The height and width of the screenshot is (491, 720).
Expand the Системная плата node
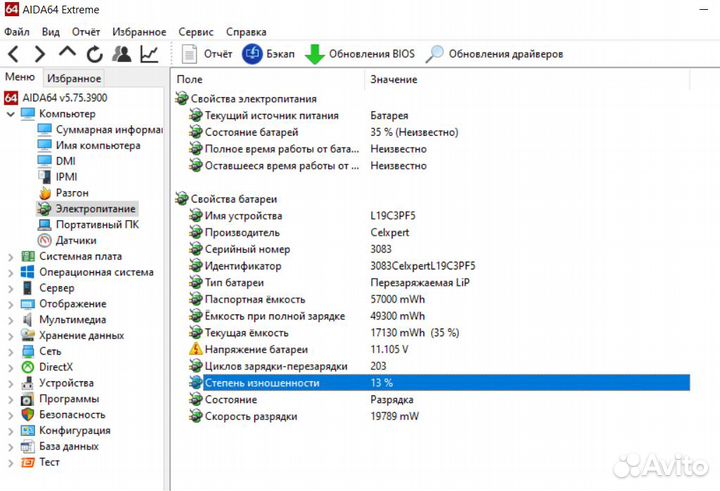(x=11, y=257)
